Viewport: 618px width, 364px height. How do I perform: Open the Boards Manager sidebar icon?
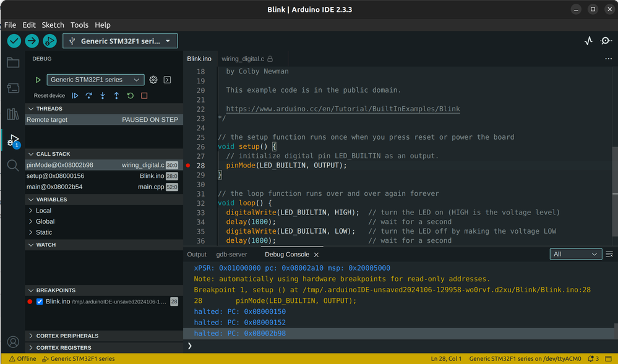[13, 88]
